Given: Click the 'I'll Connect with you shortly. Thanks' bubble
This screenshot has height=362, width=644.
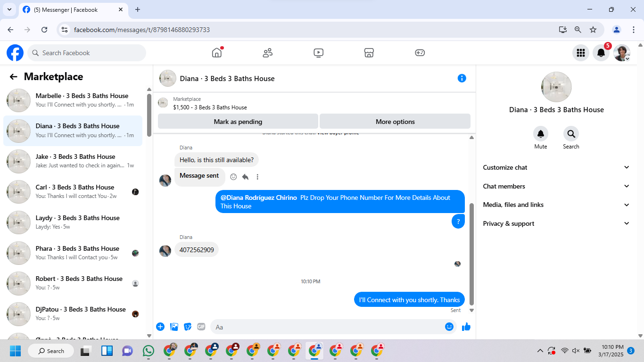Looking at the screenshot, I should coord(409,300).
